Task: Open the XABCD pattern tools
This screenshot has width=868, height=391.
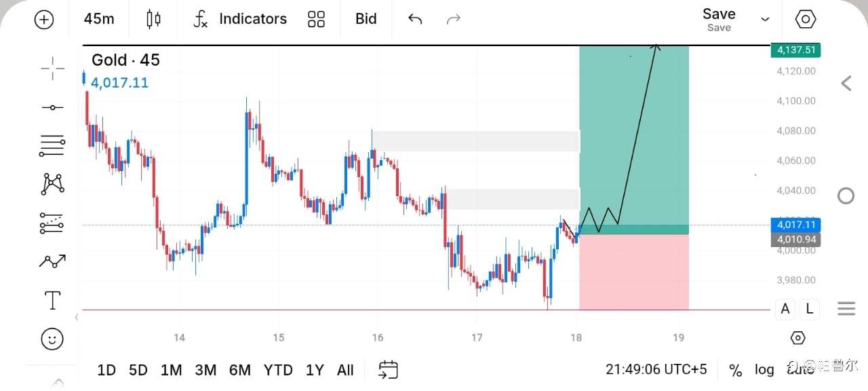Action: (x=52, y=183)
